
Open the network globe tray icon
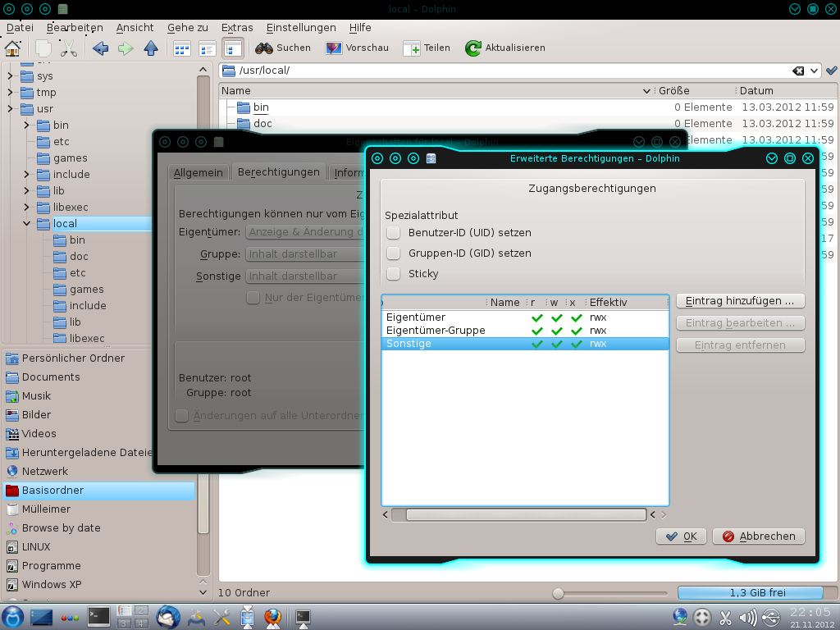[680, 617]
